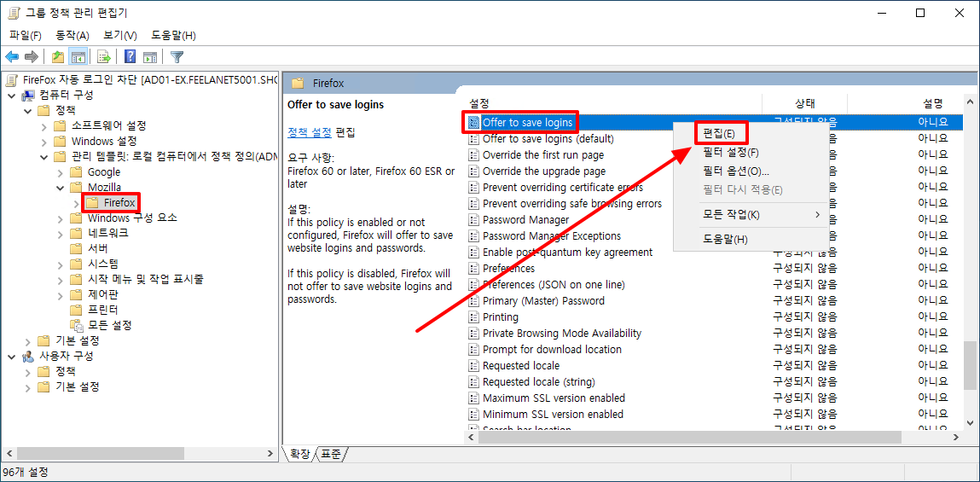The image size is (980, 482).
Task: Expand the 소프트웨어 설정 node
Action: click(43, 126)
